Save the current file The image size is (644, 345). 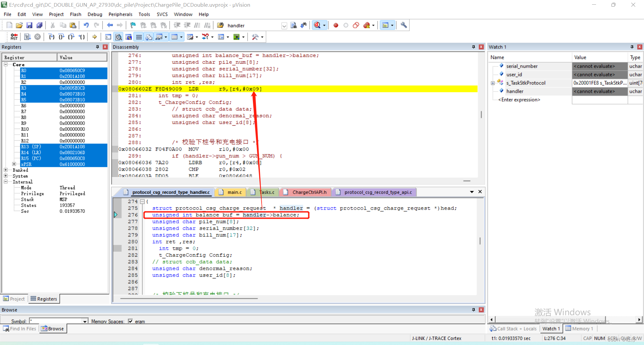click(30, 25)
